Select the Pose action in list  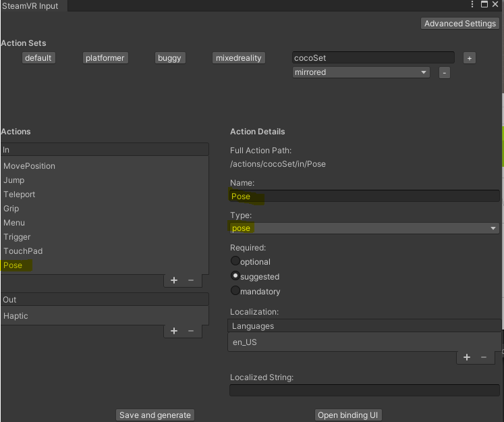(x=105, y=265)
